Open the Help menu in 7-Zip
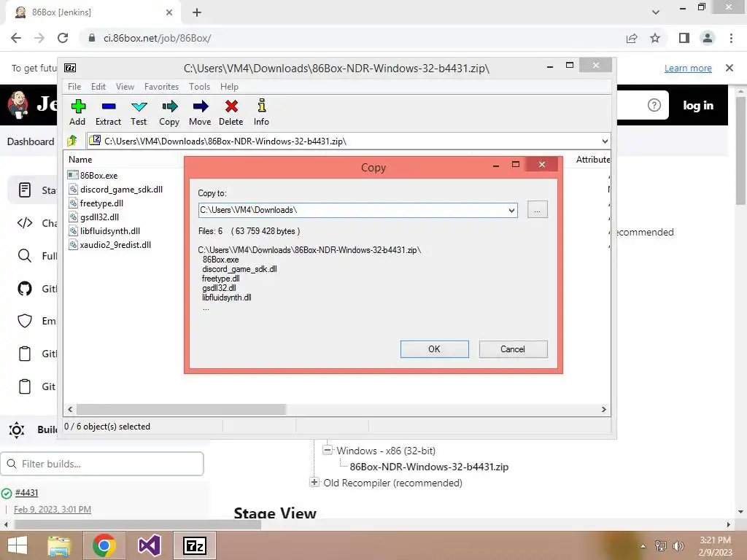Image resolution: width=747 pixels, height=560 pixels. click(x=229, y=87)
